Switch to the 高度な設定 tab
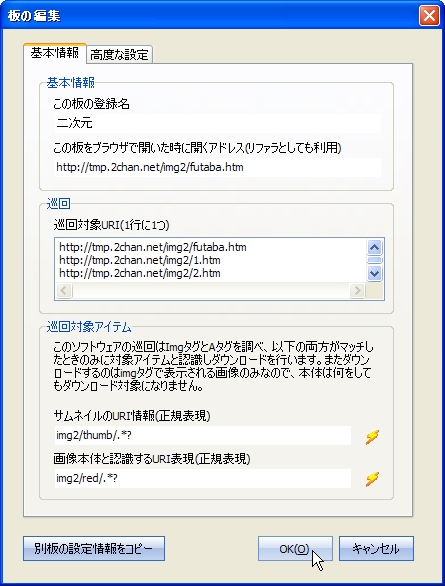Viewport: 445px width, 586px height. pyautogui.click(x=120, y=55)
